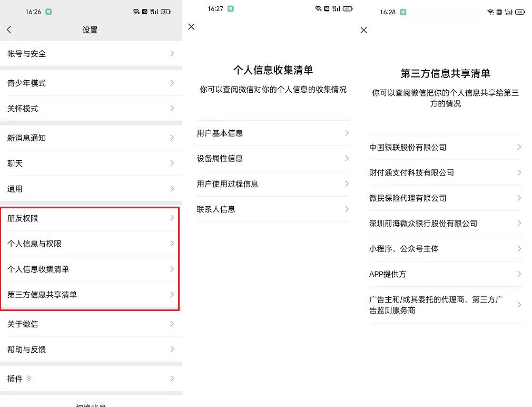Expand chevron on 用户基本信息 row
This screenshot has height=407, width=532.
(347, 133)
